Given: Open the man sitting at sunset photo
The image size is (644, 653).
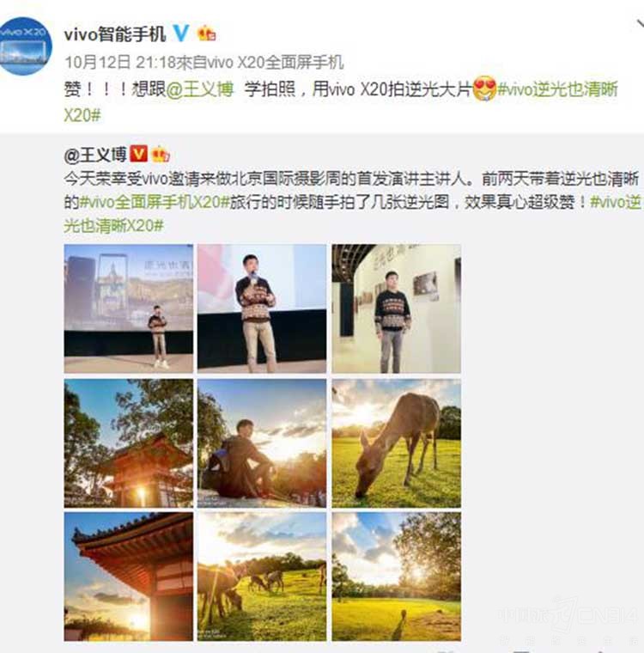Looking at the screenshot, I should (262, 443).
